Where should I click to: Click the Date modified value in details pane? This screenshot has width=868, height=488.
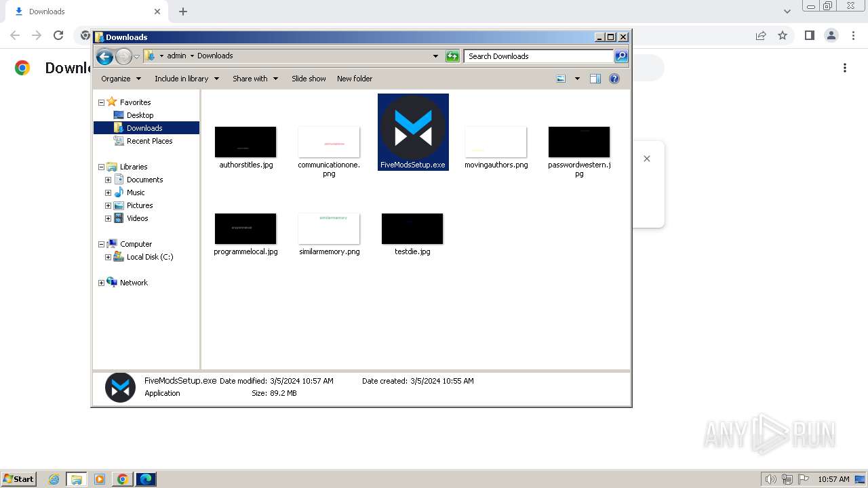click(302, 381)
